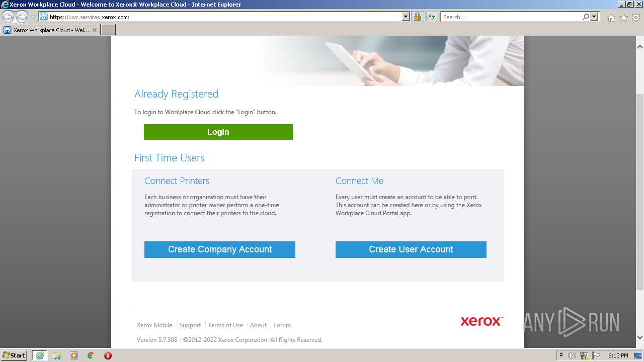The width and height of the screenshot is (644, 362).
Task: Minimize the Internet Explorer window
Action: 621,5
